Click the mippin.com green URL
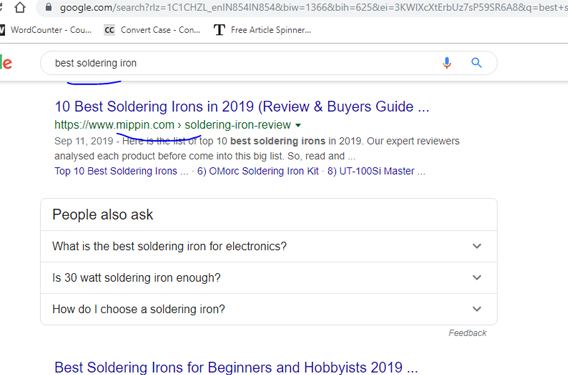 click(x=172, y=125)
